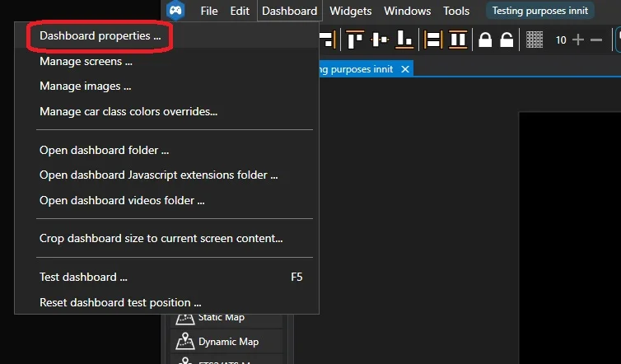
Task: Click the 'Testing purposes innit' title label
Action: click(539, 11)
